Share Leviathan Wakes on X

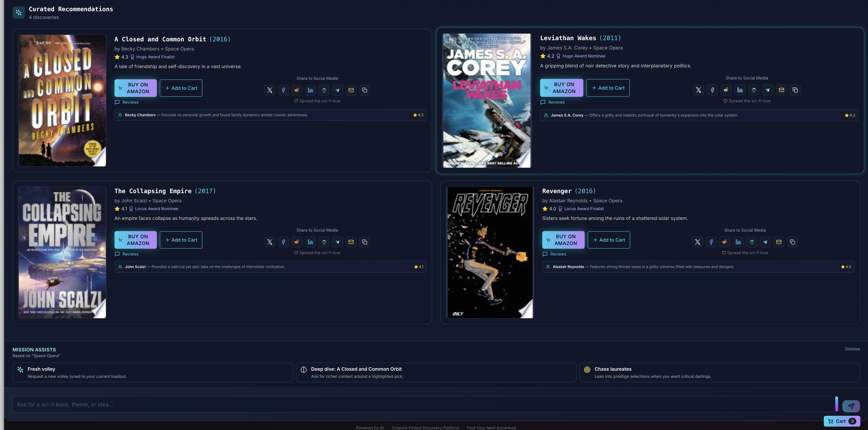click(x=698, y=90)
